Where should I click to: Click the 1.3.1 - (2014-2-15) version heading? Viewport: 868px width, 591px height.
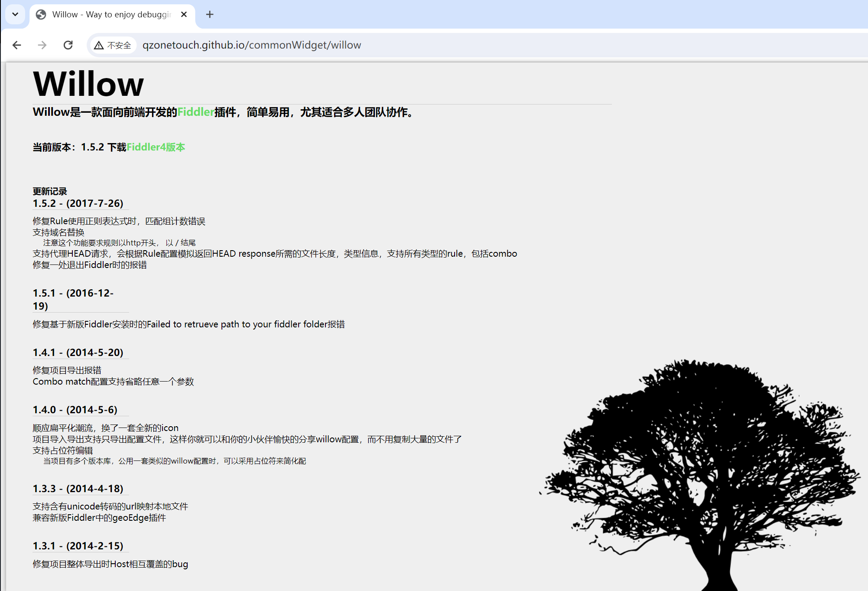[78, 546]
